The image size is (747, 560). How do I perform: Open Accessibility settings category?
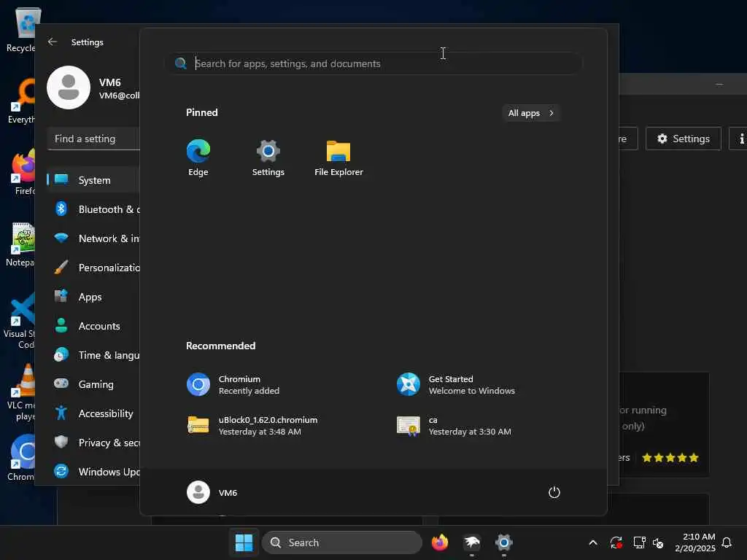click(94, 413)
